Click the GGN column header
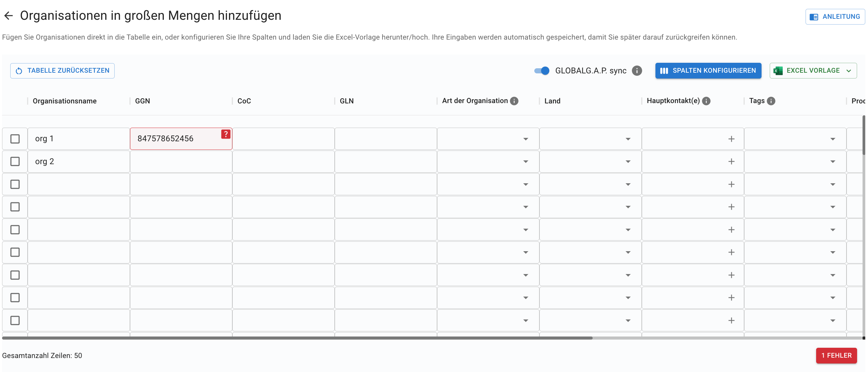The image size is (868, 372). coord(143,101)
